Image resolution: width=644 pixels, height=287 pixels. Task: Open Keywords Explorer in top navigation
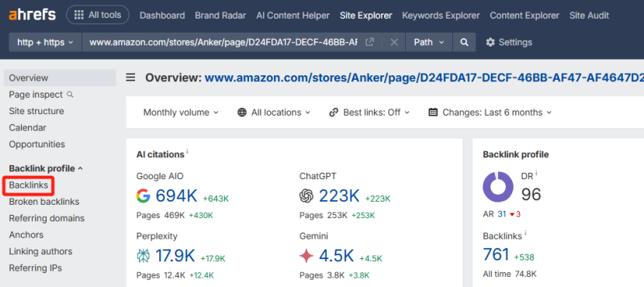[441, 16]
